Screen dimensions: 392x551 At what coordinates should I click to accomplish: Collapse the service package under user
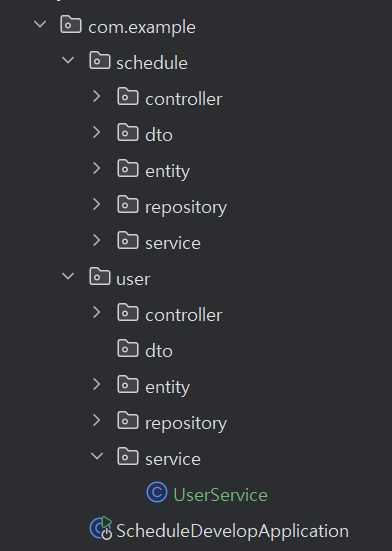click(x=97, y=456)
